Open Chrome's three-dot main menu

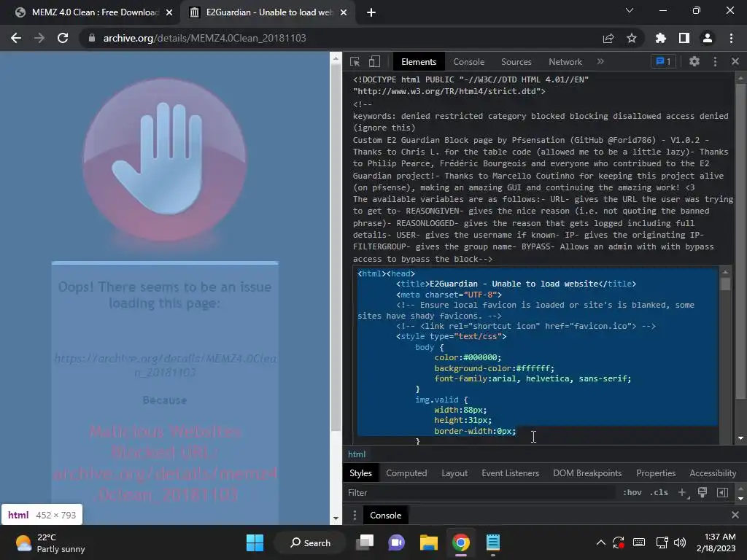(x=731, y=38)
